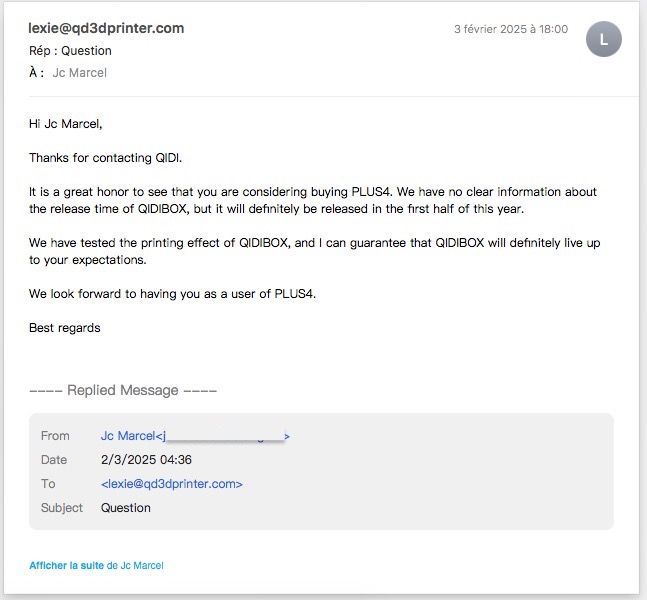Click the quoted date "2/3/2025 04:36"

pyautogui.click(x=146, y=460)
